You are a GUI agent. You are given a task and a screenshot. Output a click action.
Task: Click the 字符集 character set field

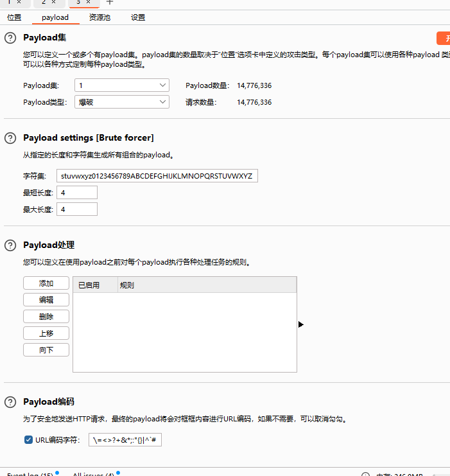pos(157,176)
